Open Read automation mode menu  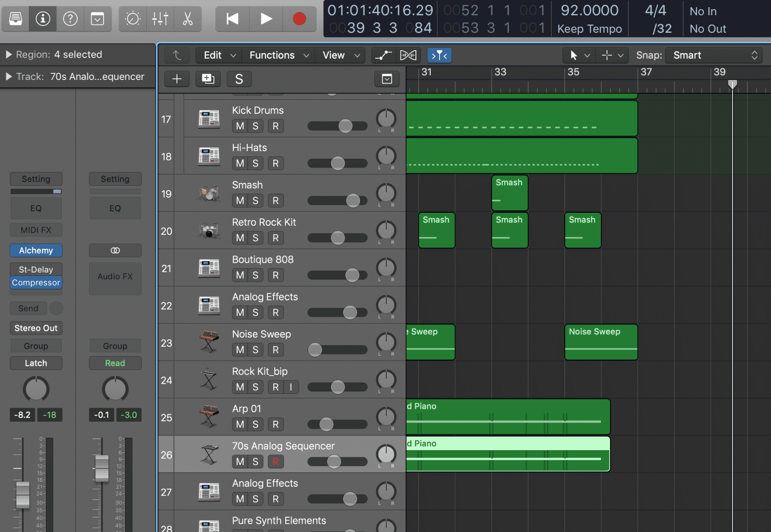(115, 363)
